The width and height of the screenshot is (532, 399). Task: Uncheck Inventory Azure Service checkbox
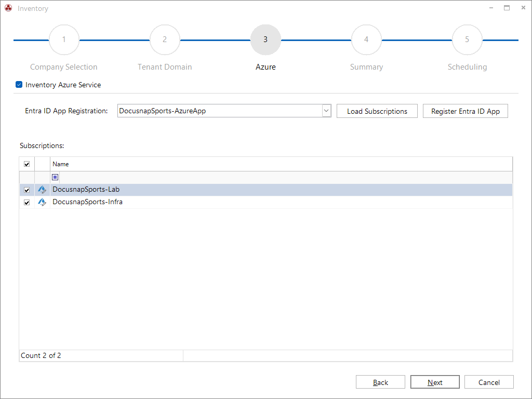click(19, 85)
